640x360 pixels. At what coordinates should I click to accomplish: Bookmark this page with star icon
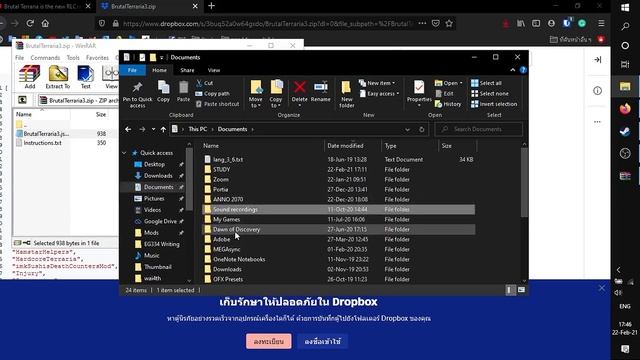click(449, 23)
